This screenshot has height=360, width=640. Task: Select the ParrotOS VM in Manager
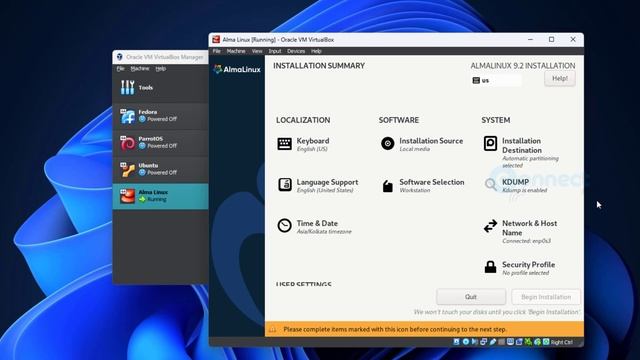pyautogui.click(x=160, y=143)
